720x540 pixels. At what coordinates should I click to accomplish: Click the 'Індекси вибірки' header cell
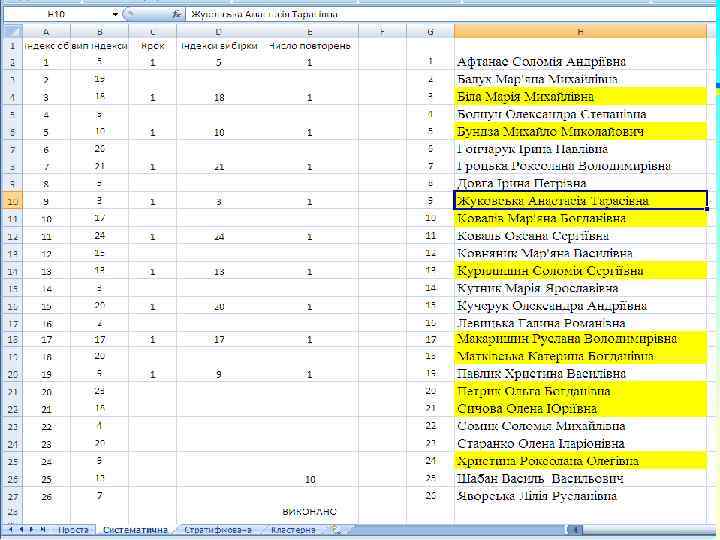tap(219, 46)
